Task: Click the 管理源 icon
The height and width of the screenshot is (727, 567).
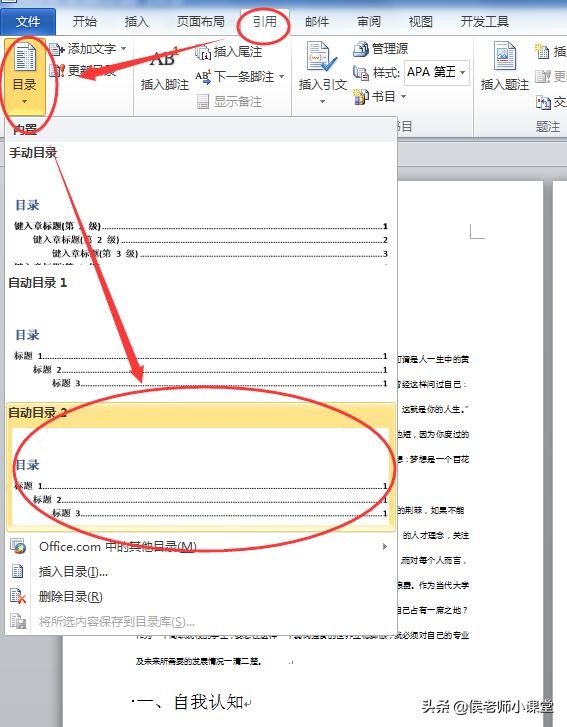Action: point(360,49)
